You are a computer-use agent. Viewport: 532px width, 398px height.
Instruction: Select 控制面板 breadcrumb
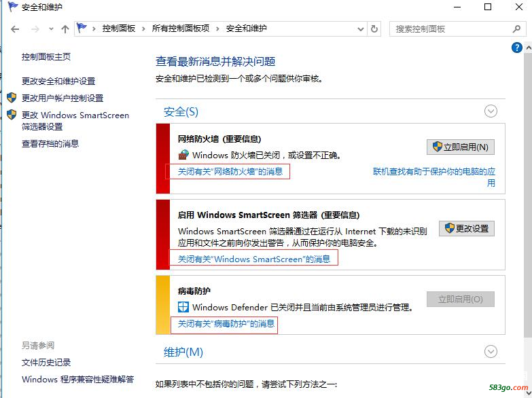point(119,29)
